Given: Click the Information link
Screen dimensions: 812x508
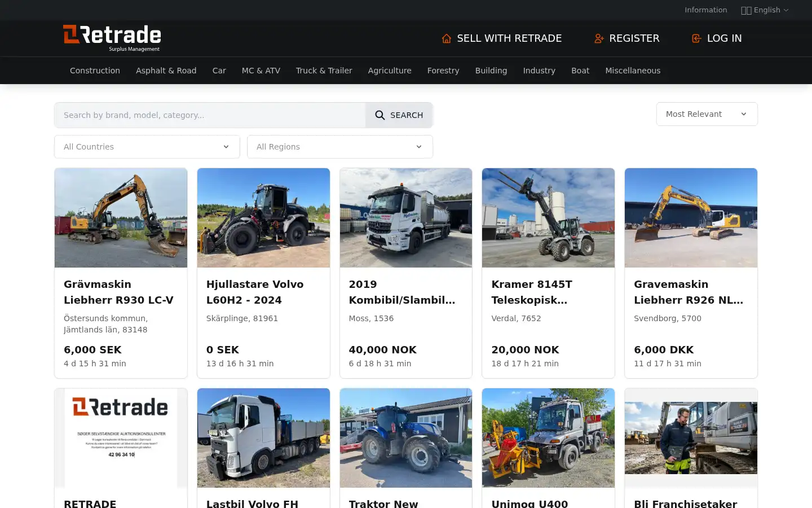Looking at the screenshot, I should pos(706,10).
